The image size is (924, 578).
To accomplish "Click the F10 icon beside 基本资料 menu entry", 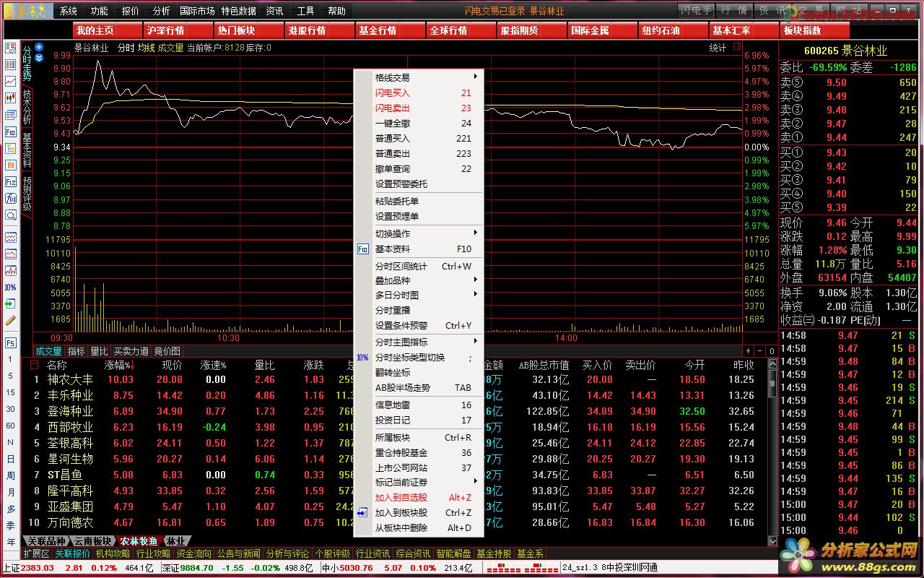I will [362, 249].
